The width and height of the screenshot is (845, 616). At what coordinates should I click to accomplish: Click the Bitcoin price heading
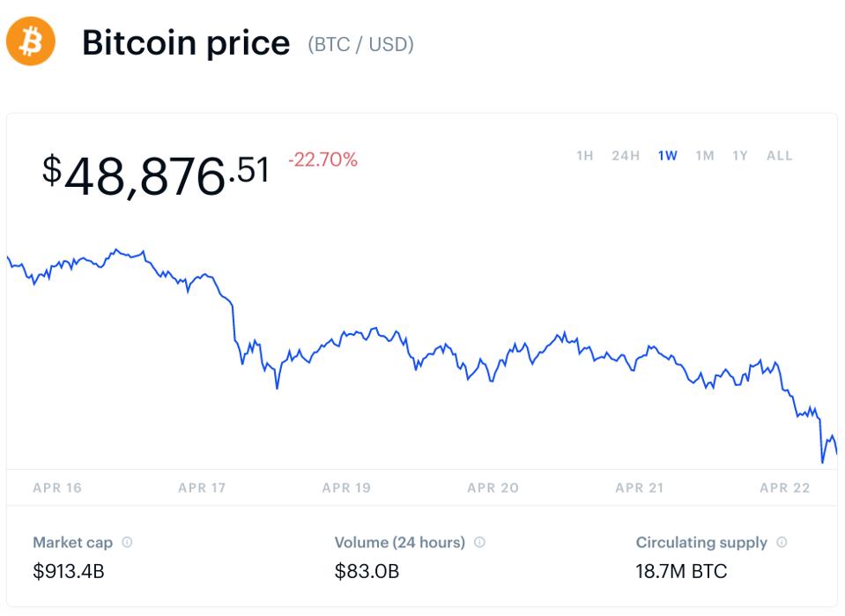186,43
